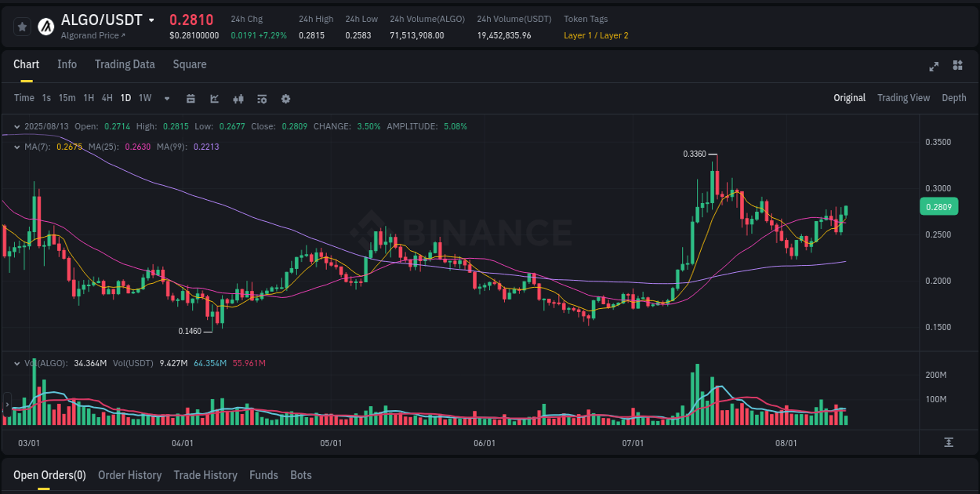The image size is (980, 494).
Task: Collapse the MA indicator row chevron
Action: [x=16, y=147]
